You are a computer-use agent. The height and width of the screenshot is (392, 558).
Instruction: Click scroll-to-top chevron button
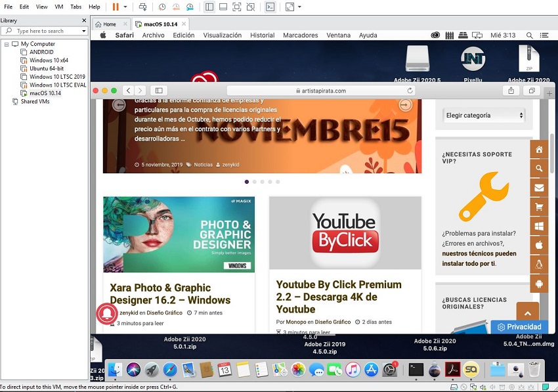pyautogui.click(x=528, y=313)
